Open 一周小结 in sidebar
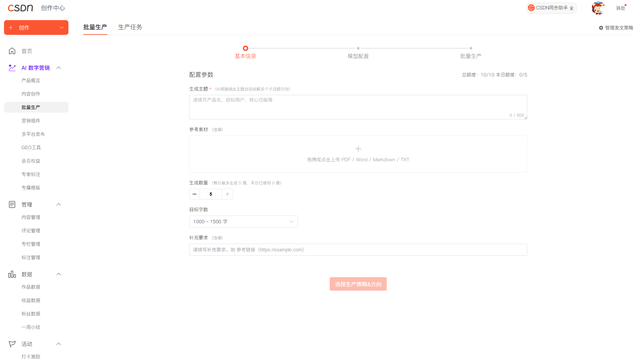This screenshot has height=362, width=644. point(31,327)
